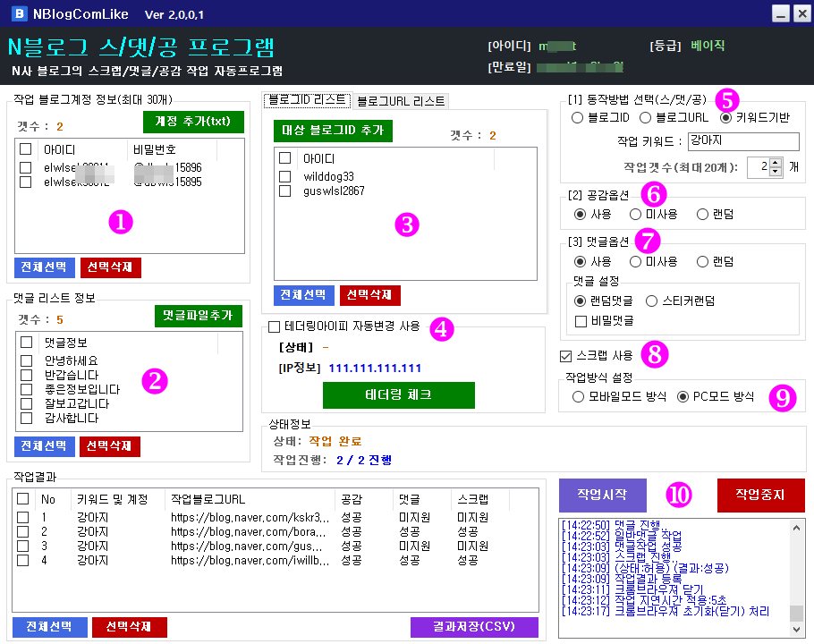Screen dimensions: 814x644
Task: Check result row 3 checkbox
Action: [x=23, y=546]
